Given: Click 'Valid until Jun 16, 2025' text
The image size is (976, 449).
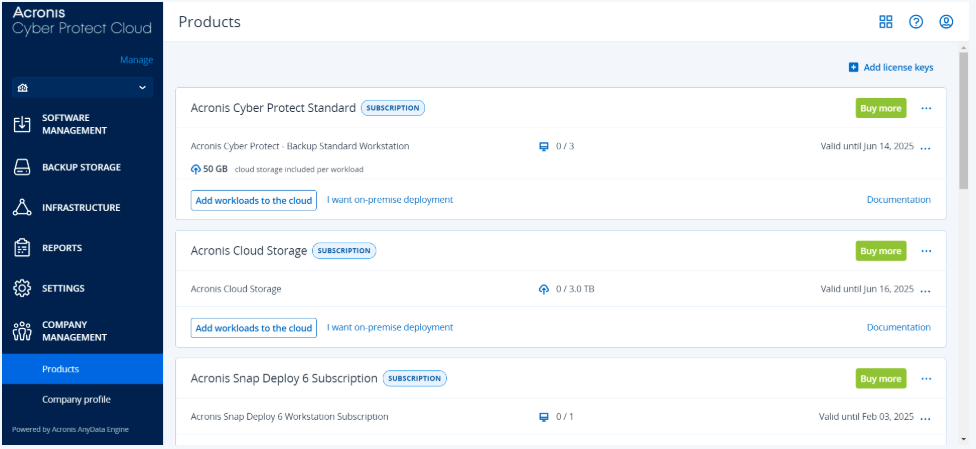Looking at the screenshot, I should 867,289.
